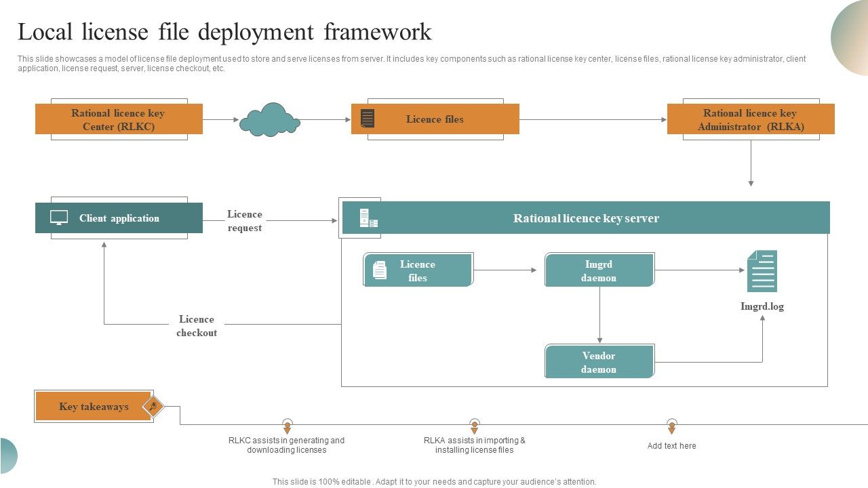Select the Licence request connector label
868x488 pixels.
click(x=245, y=221)
